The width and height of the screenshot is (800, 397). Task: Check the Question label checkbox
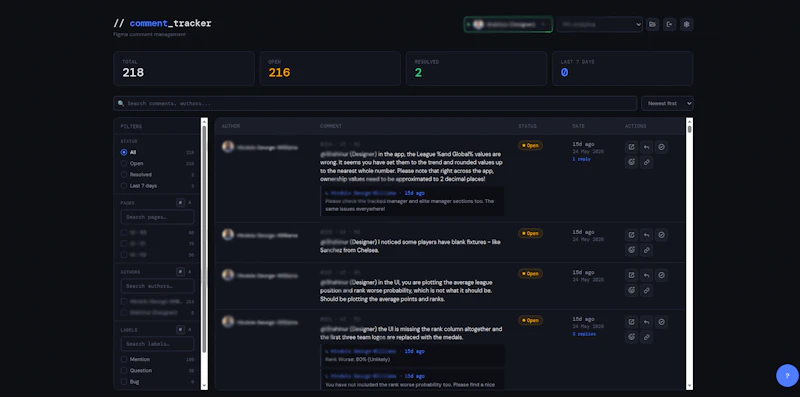123,370
